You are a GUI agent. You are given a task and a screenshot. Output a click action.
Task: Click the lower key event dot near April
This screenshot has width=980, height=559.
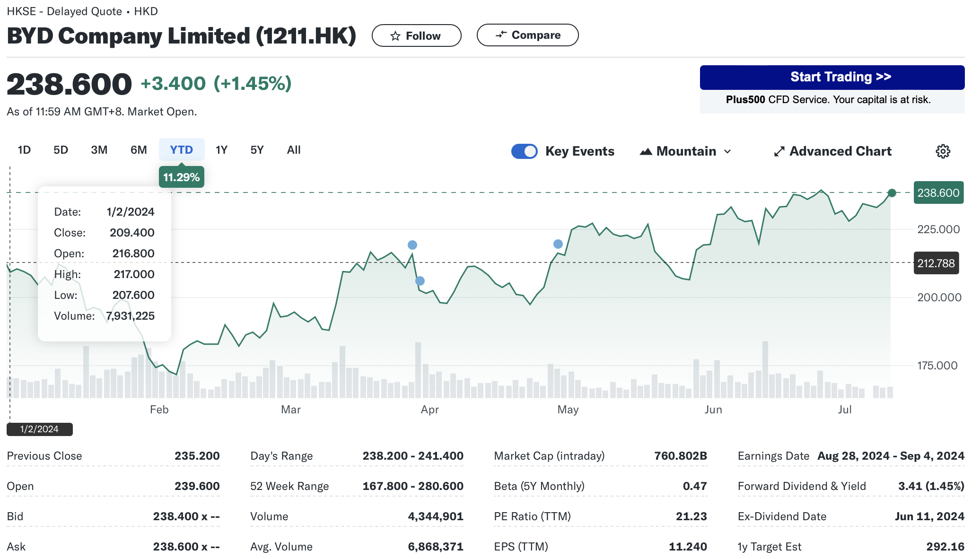420,281
